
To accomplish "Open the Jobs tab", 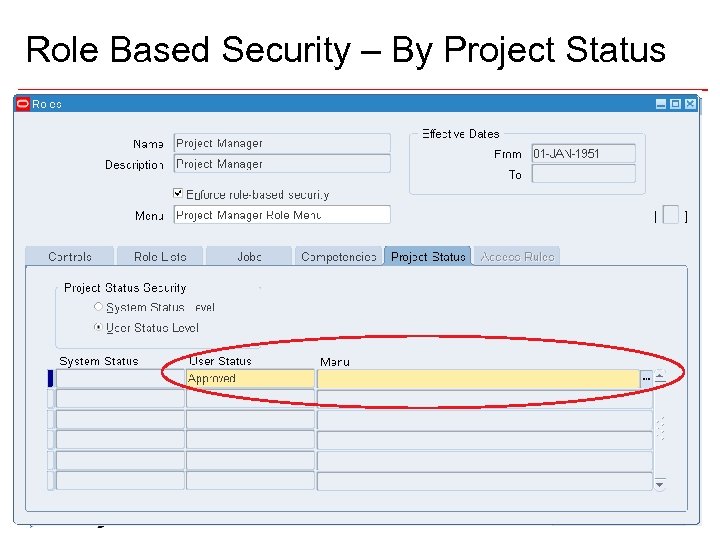I will click(x=249, y=256).
